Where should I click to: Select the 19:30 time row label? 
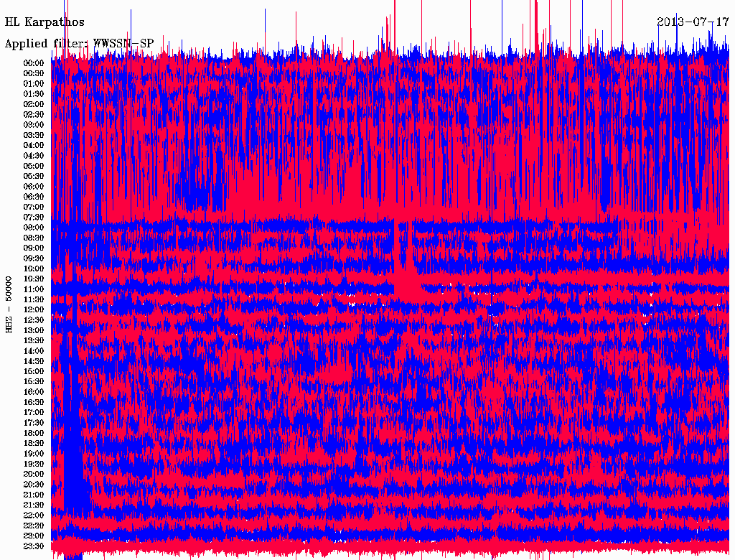click(x=34, y=464)
